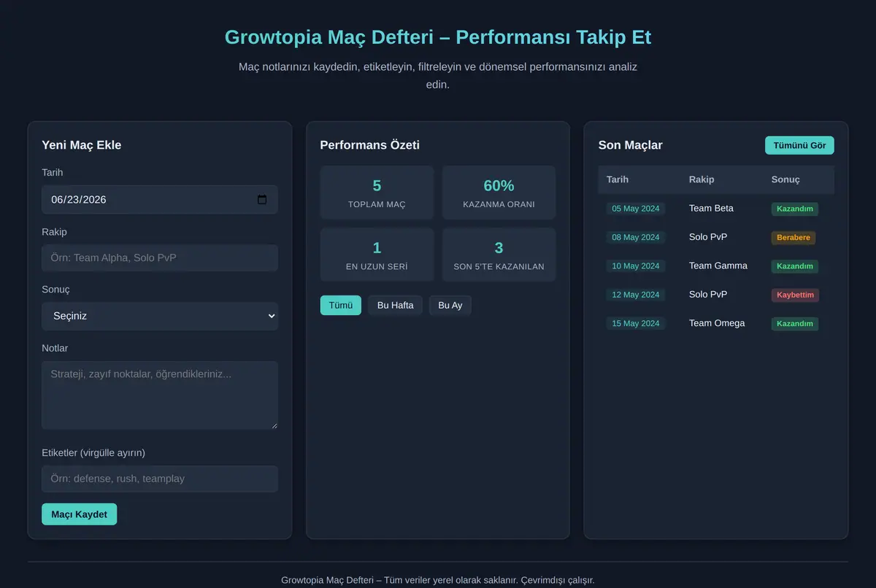
Task: Select the Tümü filter tab
Action: coord(340,305)
